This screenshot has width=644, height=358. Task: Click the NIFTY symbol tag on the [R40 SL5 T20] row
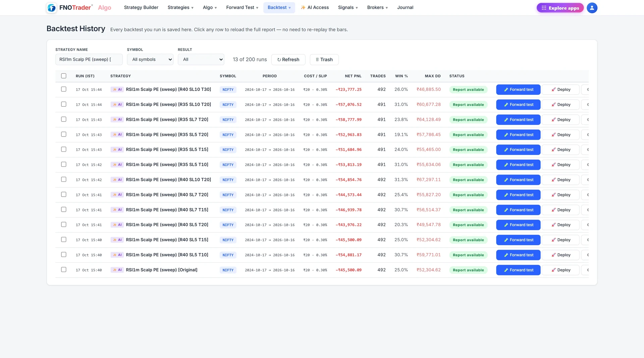228,225
